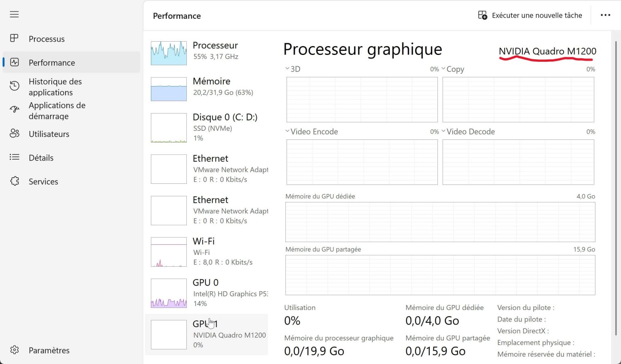The image size is (621, 364).
Task: Open Paramètres with the gear icon
Action: [x=15, y=350]
